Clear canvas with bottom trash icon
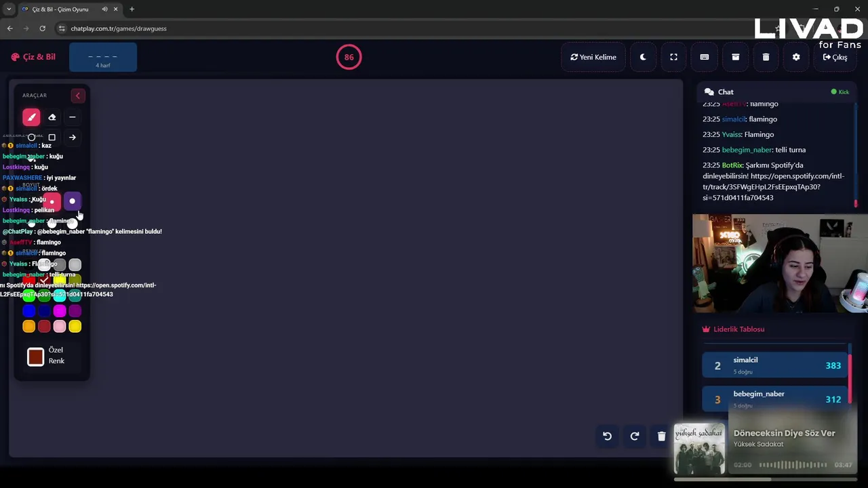This screenshot has width=868, height=488. coord(661,436)
